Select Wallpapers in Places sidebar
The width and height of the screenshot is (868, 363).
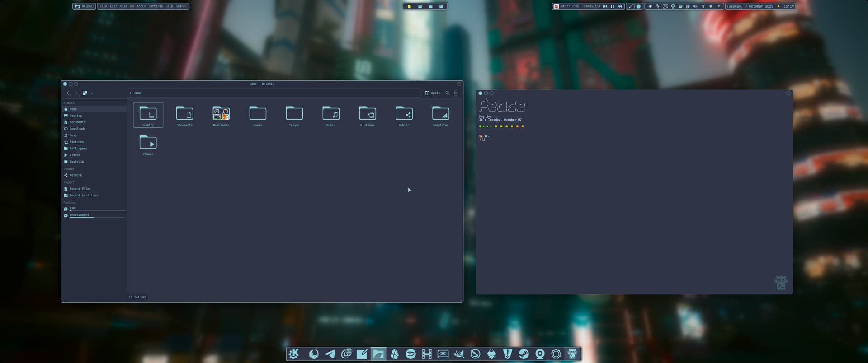pyautogui.click(x=78, y=149)
